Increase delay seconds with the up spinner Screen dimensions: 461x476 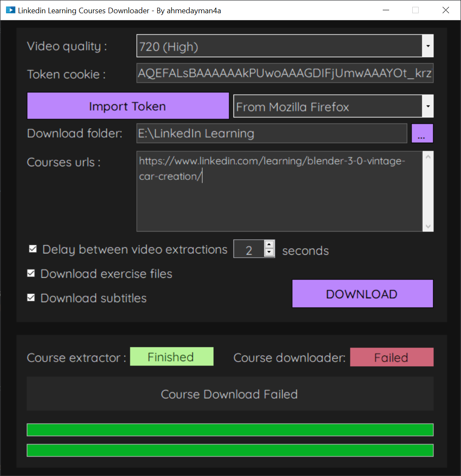269,244
